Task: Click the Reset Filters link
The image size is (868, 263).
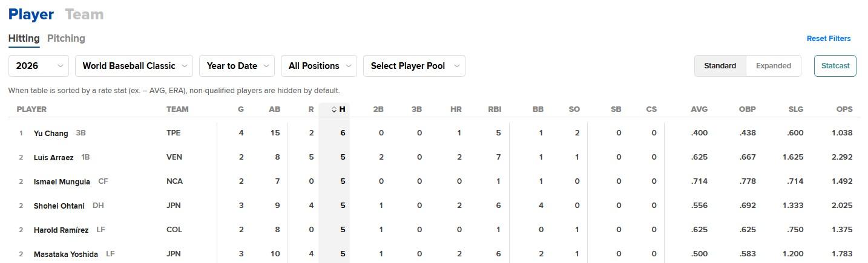Action: pos(829,38)
